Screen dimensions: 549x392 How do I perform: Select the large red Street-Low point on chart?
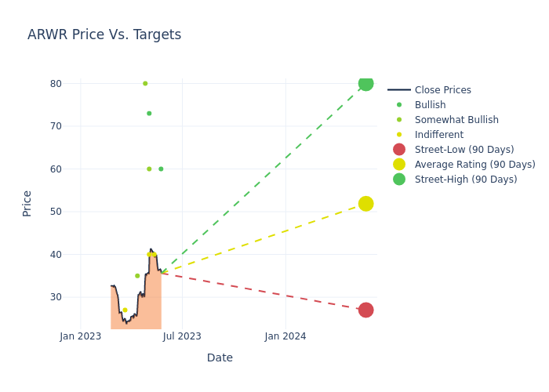coord(365,310)
